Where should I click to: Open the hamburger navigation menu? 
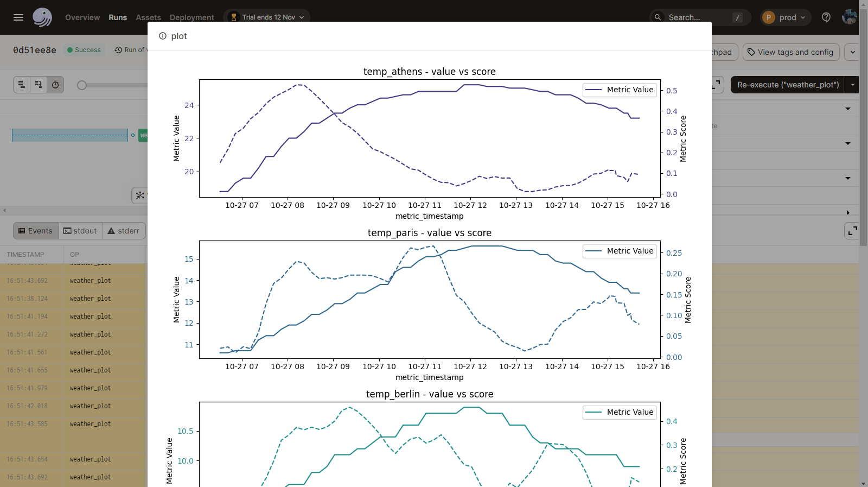18,17
